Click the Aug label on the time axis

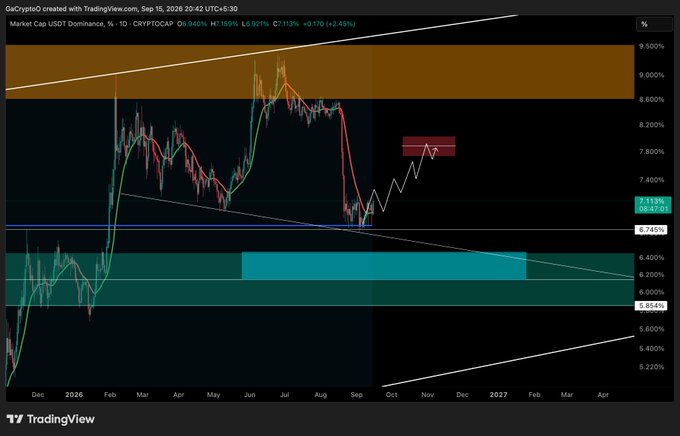click(x=320, y=395)
